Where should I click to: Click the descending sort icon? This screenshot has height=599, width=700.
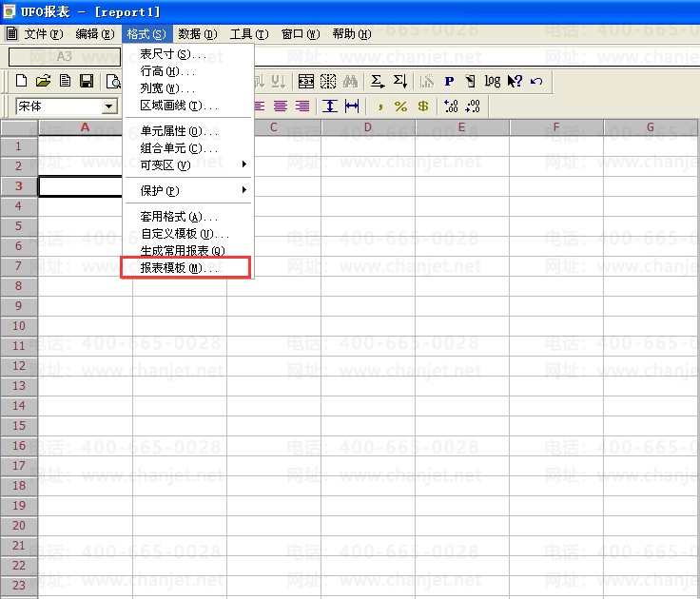tap(279, 81)
